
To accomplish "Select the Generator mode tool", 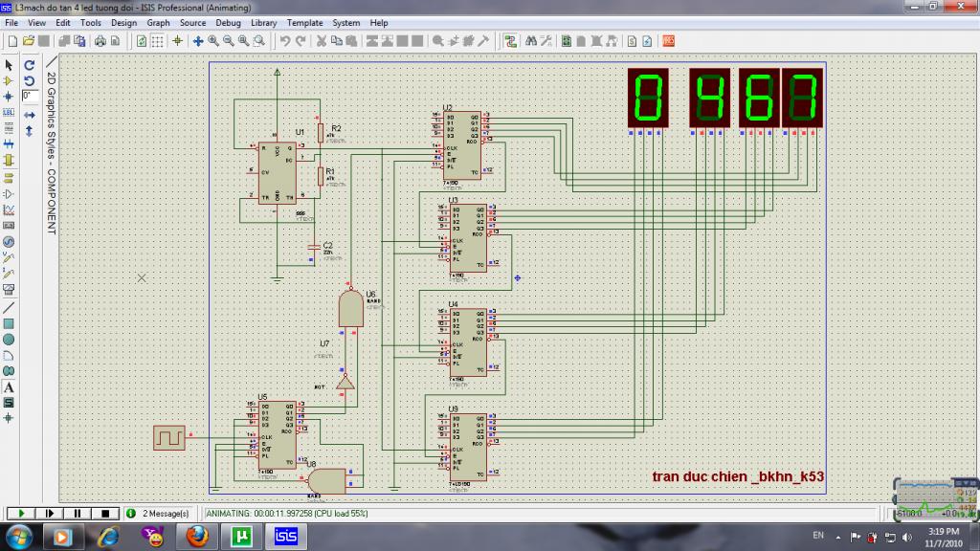I will [x=9, y=242].
